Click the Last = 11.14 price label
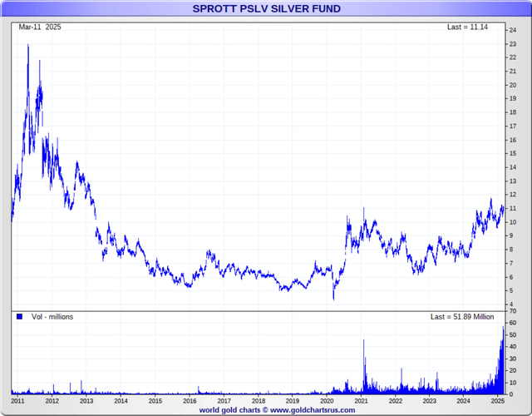This screenshot has width=532, height=416. tap(467, 27)
